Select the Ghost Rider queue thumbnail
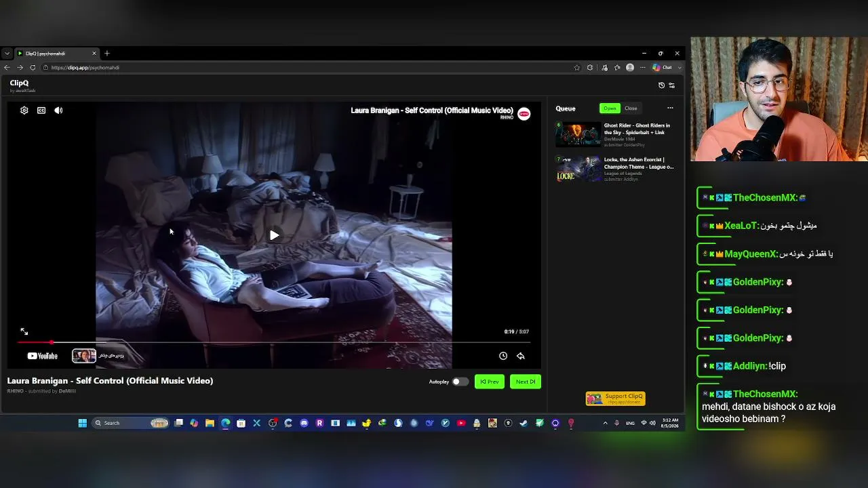This screenshot has width=868, height=488. [578, 134]
